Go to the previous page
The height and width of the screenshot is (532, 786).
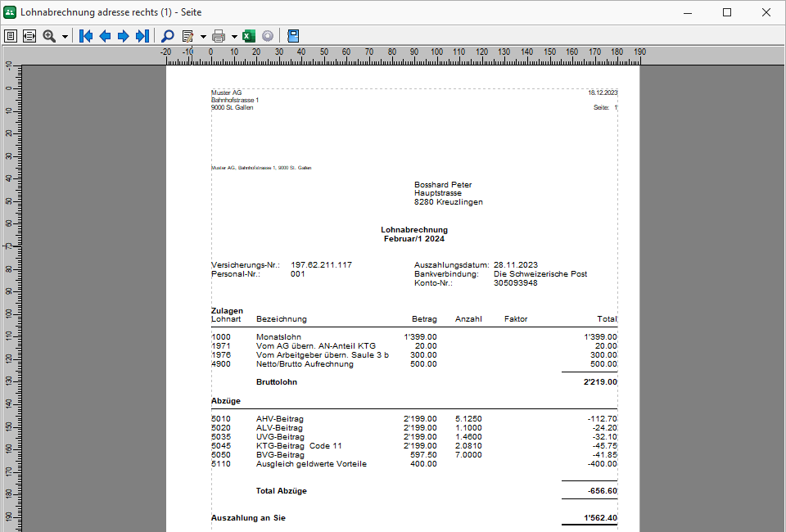pos(105,35)
